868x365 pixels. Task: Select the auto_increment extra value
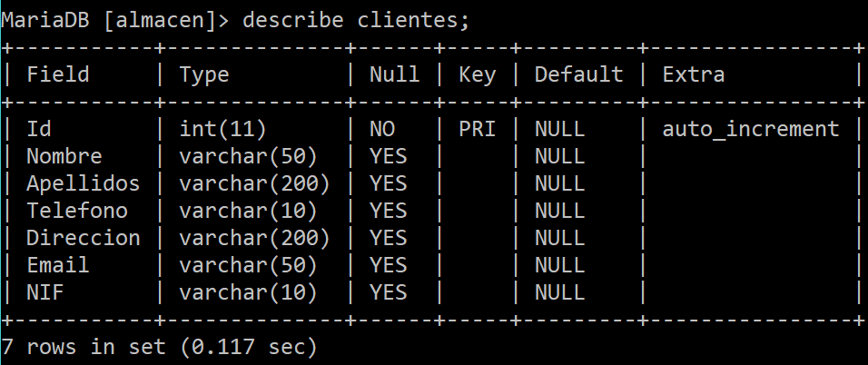(751, 130)
